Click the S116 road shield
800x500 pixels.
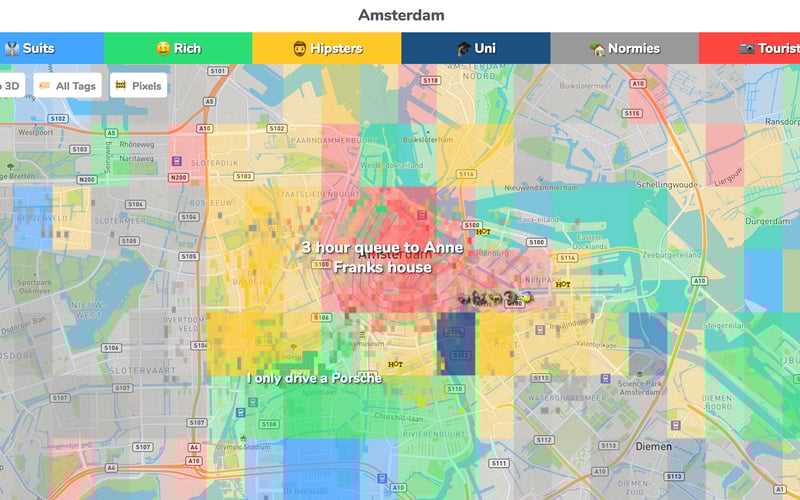(466, 174)
